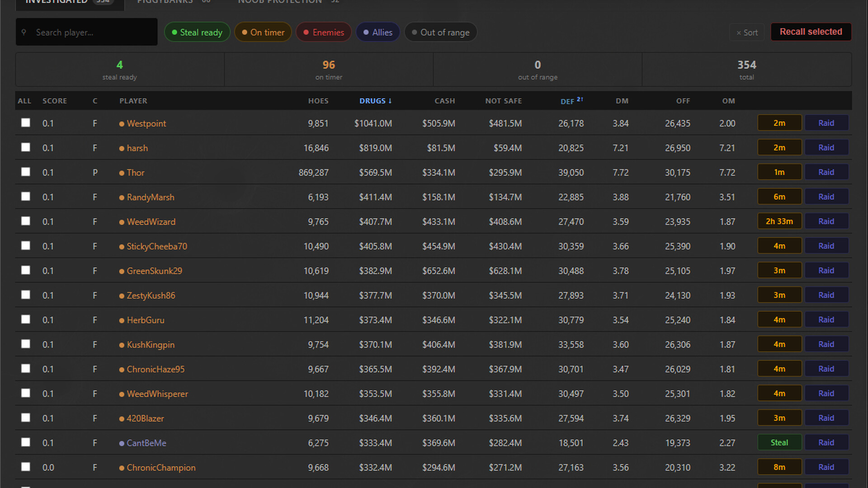The height and width of the screenshot is (488, 868).
Task: Sort by the NOT SAFE column
Action: point(504,101)
